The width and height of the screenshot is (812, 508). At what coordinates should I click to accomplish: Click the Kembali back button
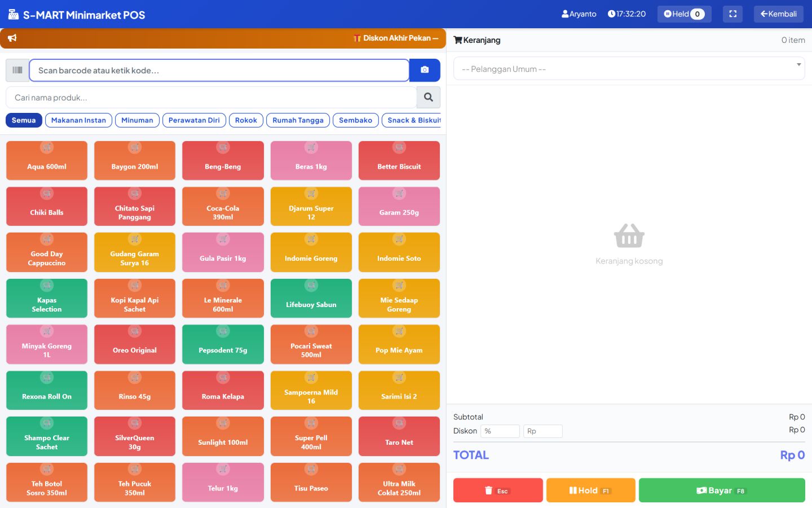(x=778, y=14)
